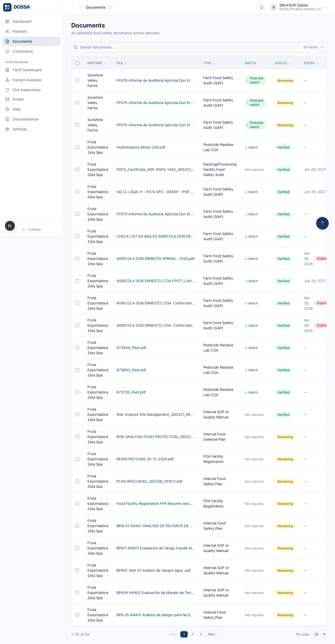Screen dimensions: 335x644
Task: Expand the 25 results dropdown
Action: pyautogui.click(x=313, y=47)
